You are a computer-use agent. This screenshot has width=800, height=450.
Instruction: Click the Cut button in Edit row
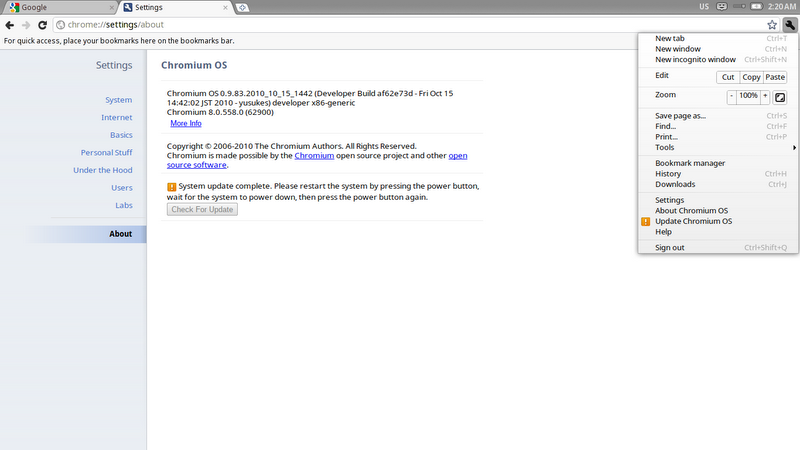coord(728,77)
